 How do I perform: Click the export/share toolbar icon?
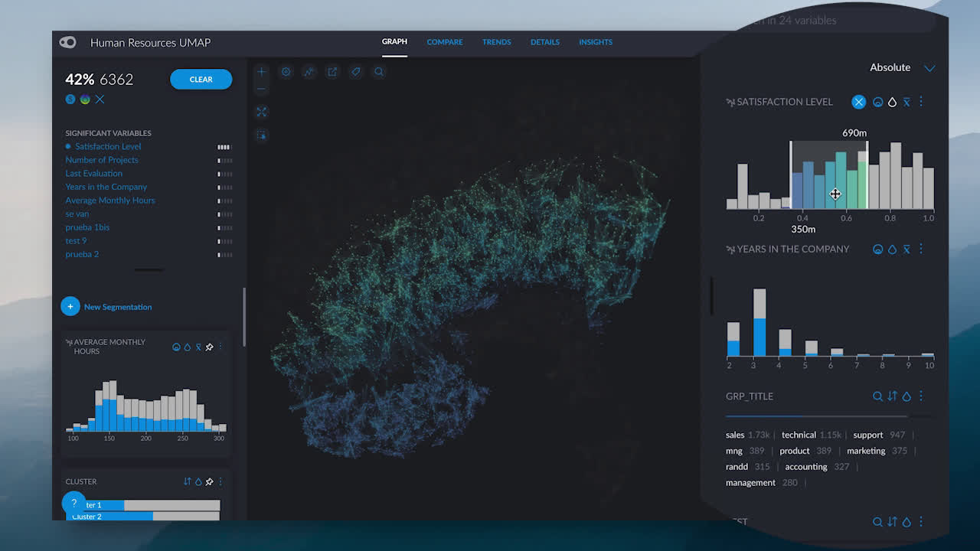click(x=332, y=72)
